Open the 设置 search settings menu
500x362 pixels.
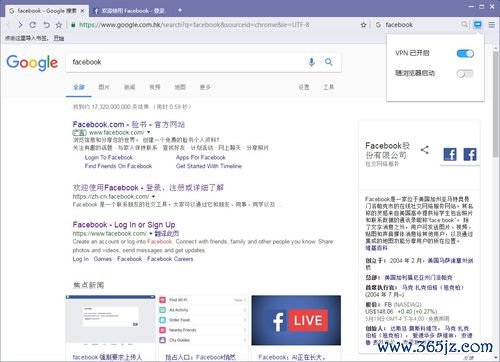304,87
